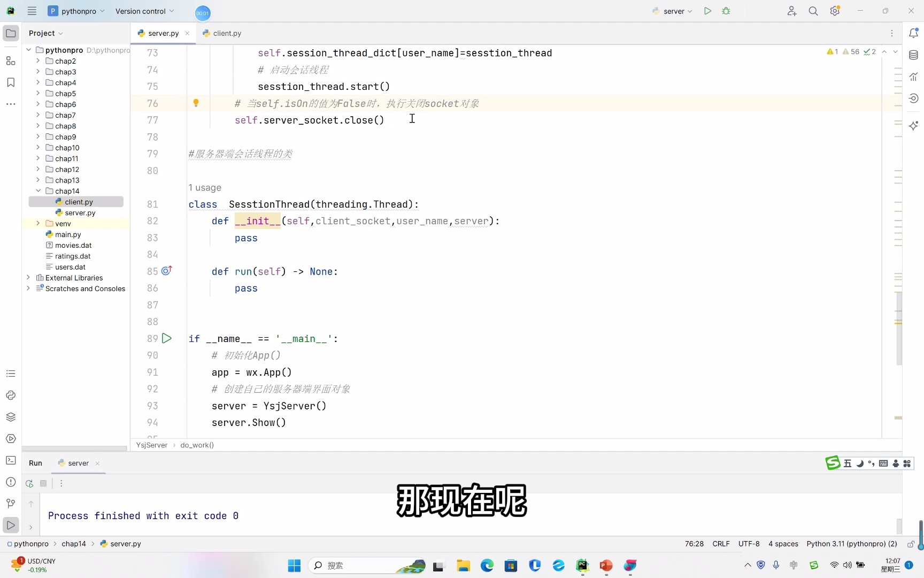Debug the server configuration
924x578 pixels.
tap(726, 11)
